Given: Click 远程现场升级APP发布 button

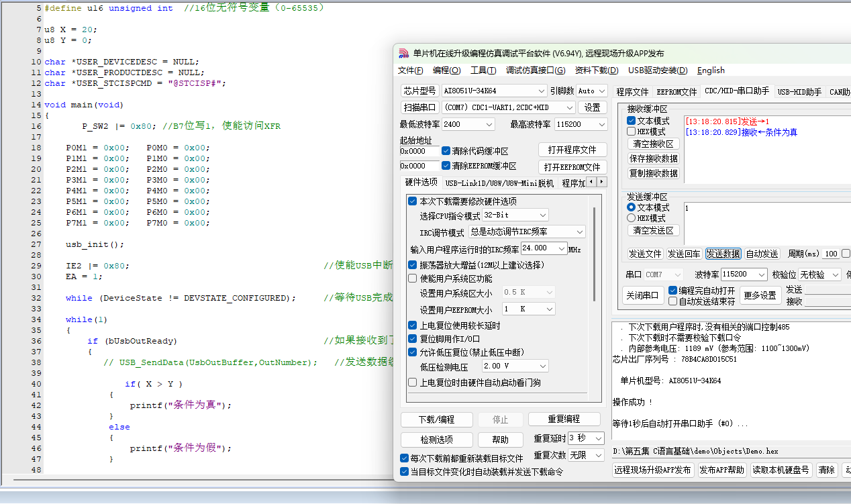Looking at the screenshot, I should (x=652, y=470).
